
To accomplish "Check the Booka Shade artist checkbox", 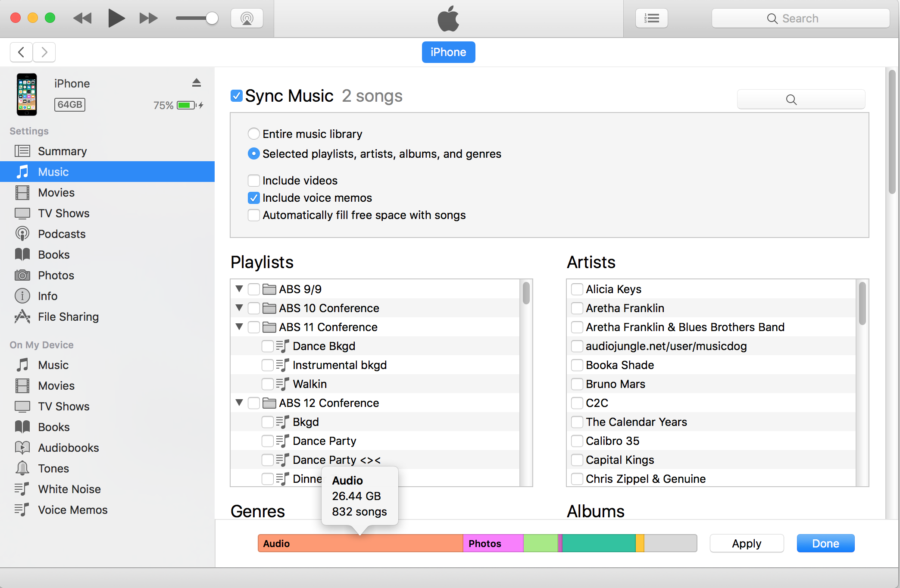I will click(577, 365).
